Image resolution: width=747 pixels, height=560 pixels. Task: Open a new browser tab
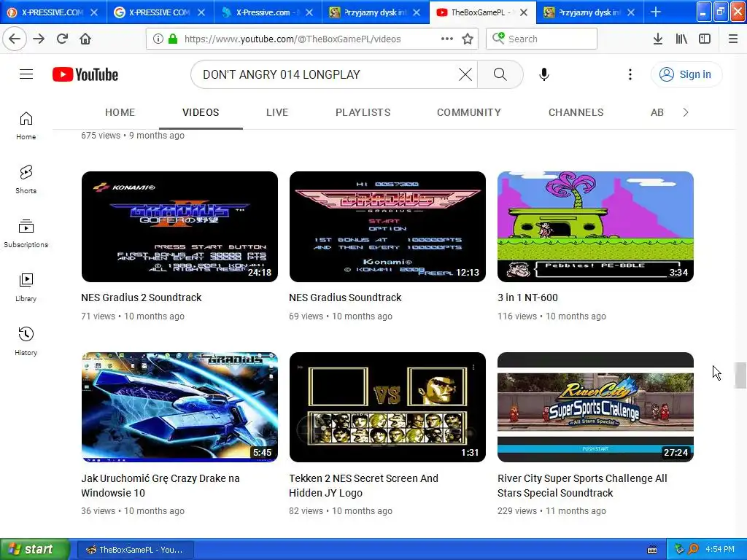[x=656, y=12]
